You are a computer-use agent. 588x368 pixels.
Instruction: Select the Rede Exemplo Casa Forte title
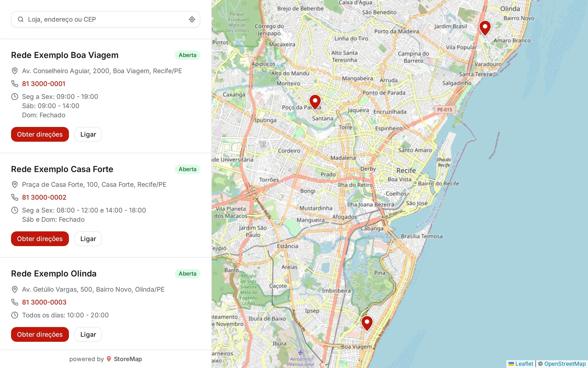click(62, 169)
